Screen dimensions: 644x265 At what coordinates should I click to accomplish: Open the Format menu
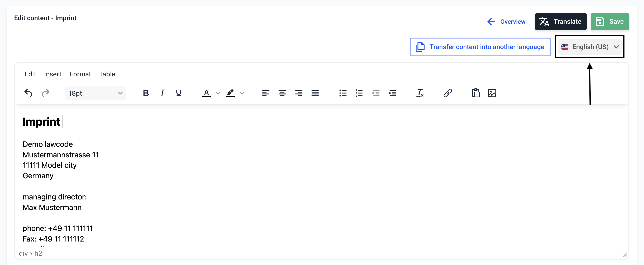coord(80,74)
